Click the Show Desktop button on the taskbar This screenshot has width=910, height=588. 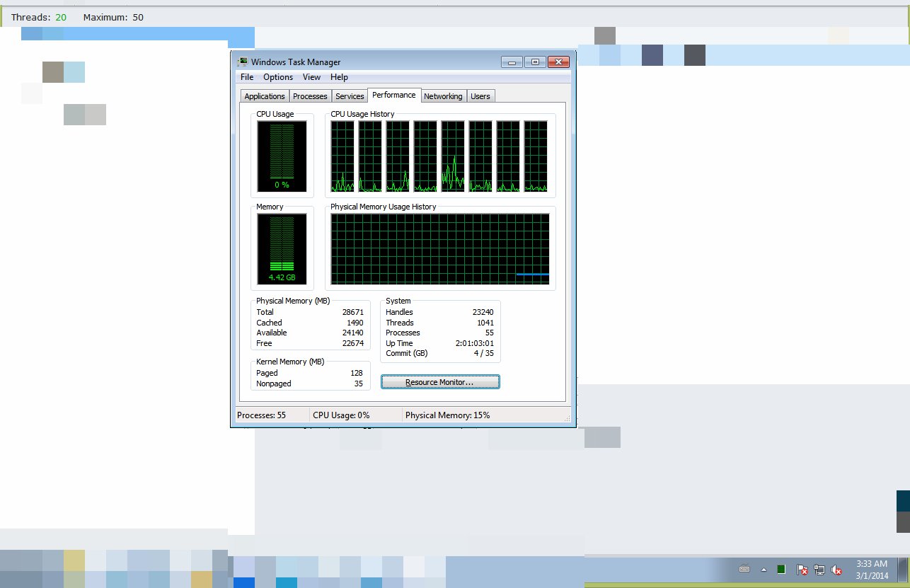(903, 569)
